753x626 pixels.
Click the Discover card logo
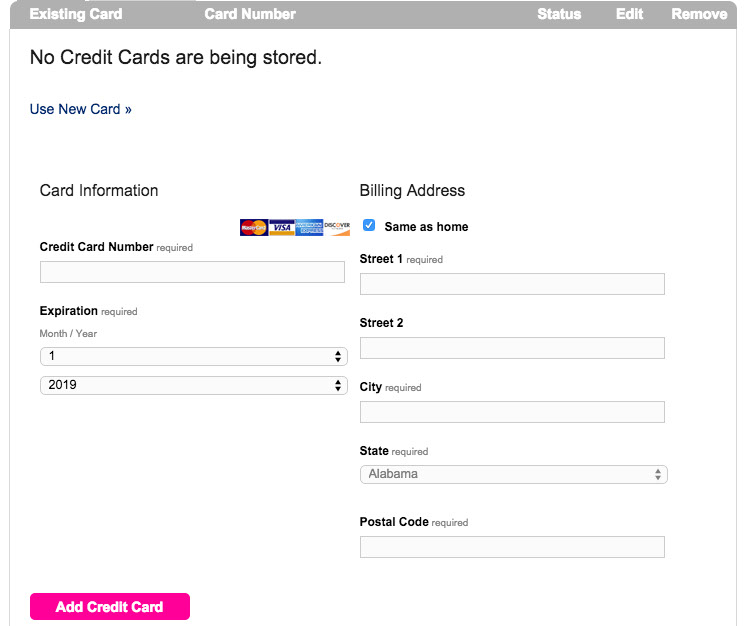(x=337, y=228)
